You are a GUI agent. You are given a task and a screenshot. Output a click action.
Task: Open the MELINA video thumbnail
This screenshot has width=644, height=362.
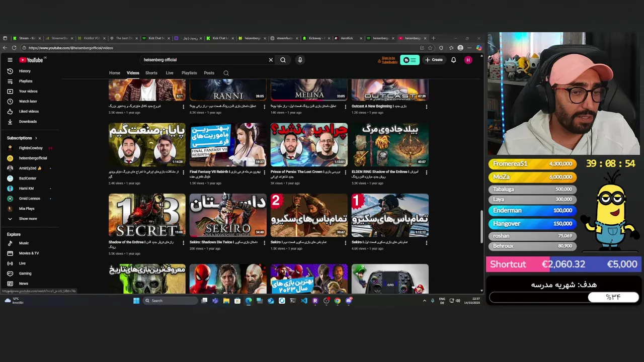(x=309, y=90)
